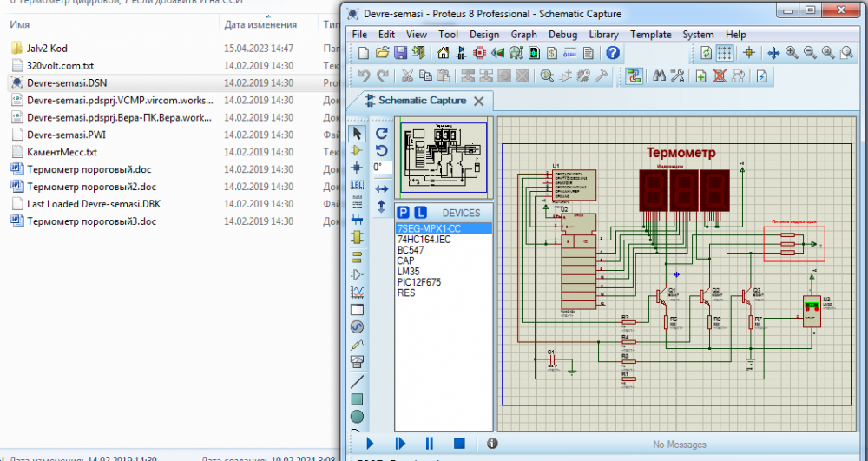Click the schematic overview thumbnail
This screenshot has width=868, height=461.
pyautogui.click(x=443, y=157)
